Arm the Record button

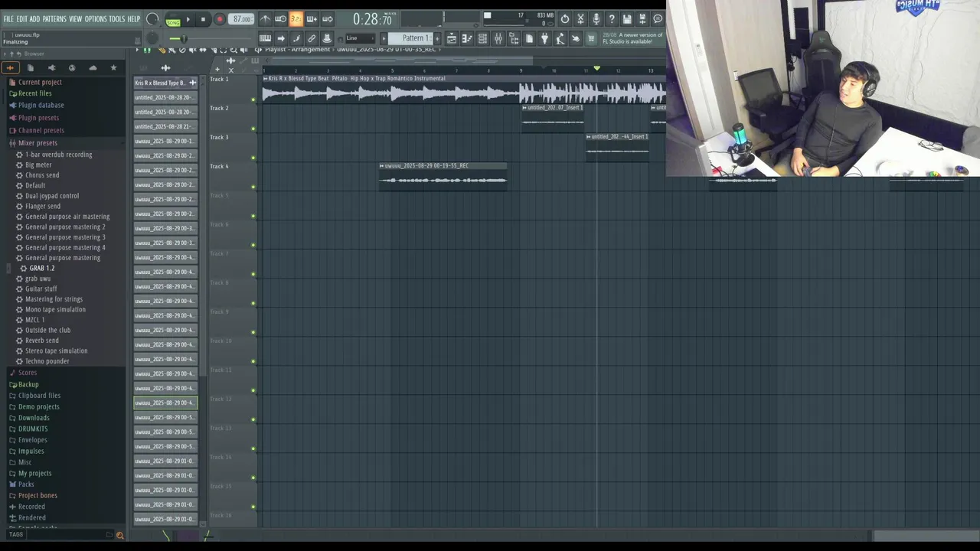tap(219, 20)
